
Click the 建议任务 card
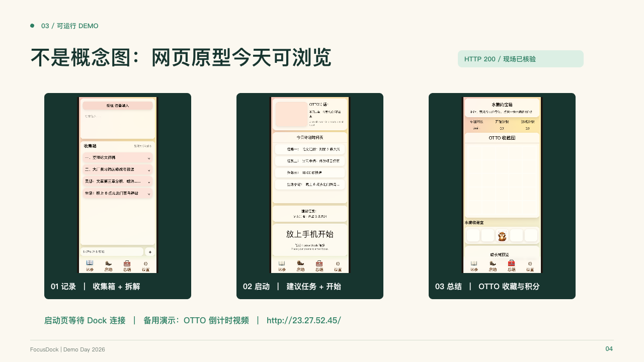click(310, 214)
